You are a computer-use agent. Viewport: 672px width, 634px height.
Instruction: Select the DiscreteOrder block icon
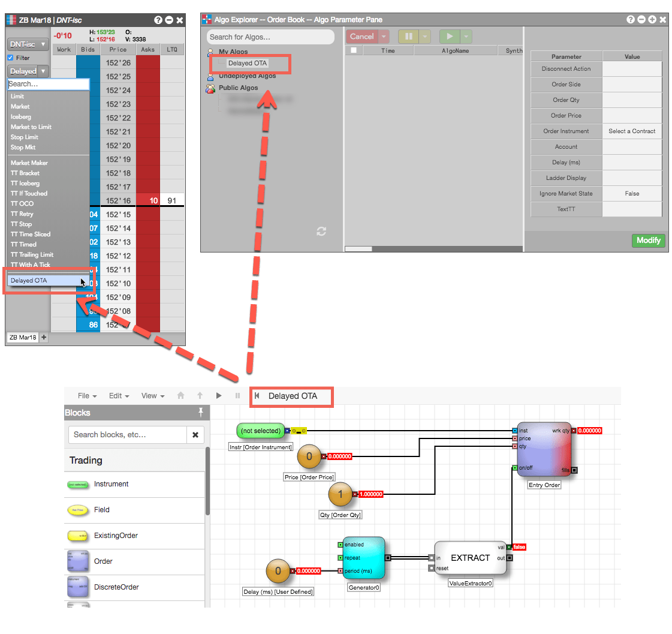coord(78,587)
